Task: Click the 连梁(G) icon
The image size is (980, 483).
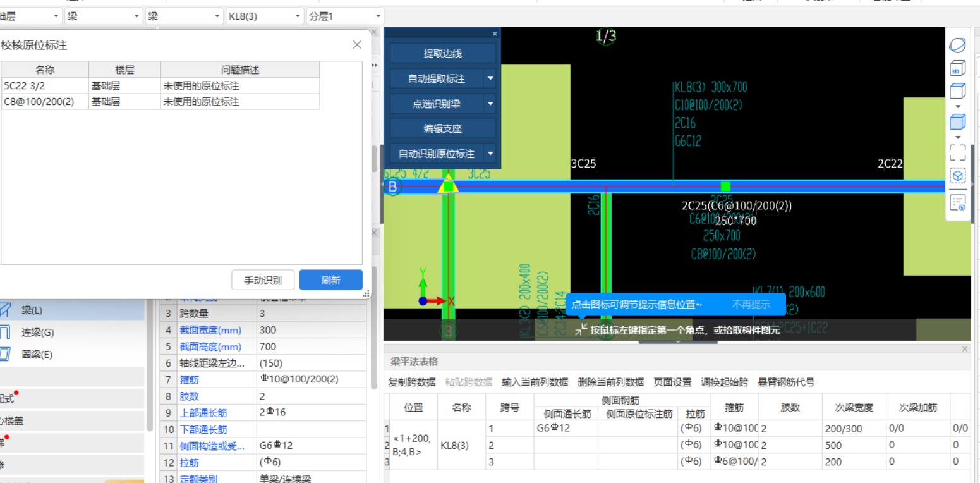Action: [x=4, y=333]
